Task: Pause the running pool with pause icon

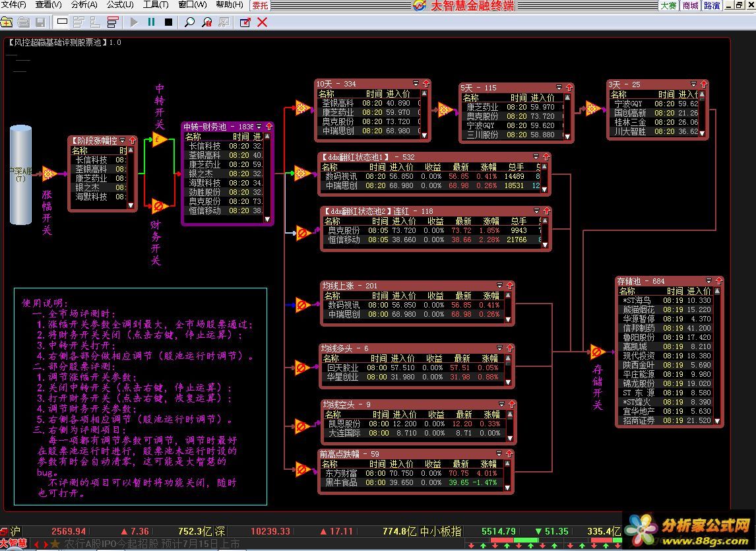Action: tap(151, 22)
